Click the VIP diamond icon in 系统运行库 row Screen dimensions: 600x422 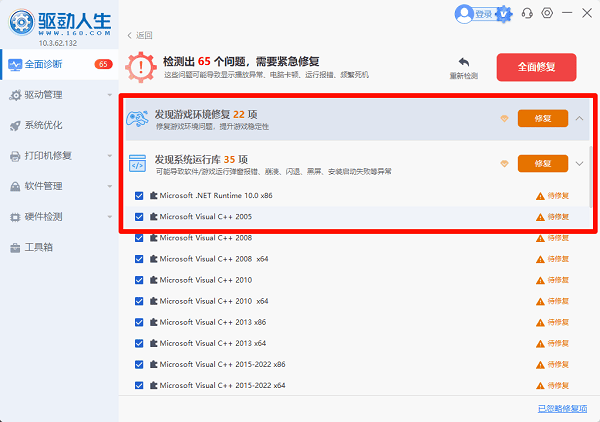pyautogui.click(x=504, y=164)
